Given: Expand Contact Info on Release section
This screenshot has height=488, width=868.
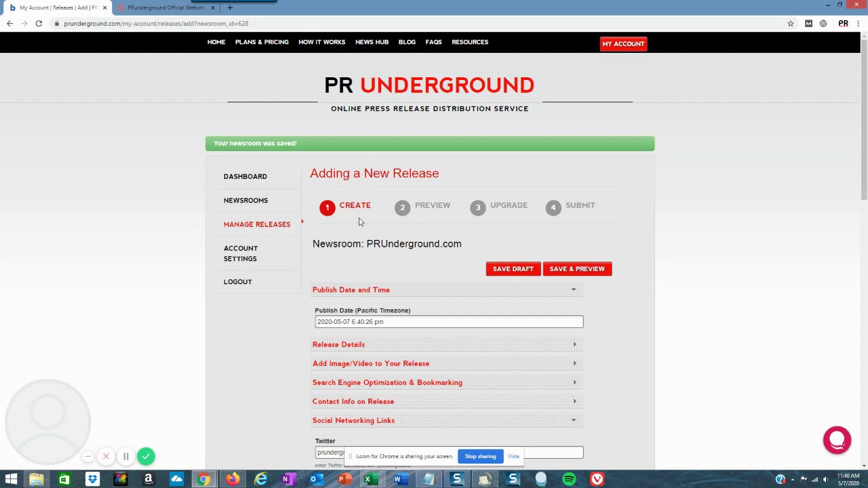Looking at the screenshot, I should click(x=447, y=401).
